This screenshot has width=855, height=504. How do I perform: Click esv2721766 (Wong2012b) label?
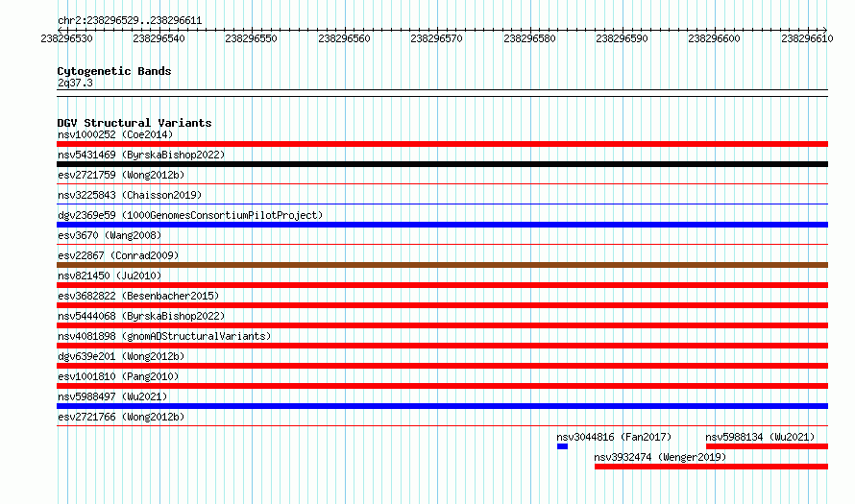click(121, 417)
